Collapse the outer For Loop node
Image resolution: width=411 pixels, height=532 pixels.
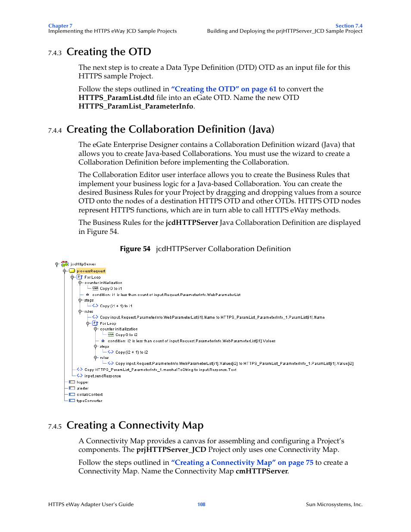click(72, 277)
